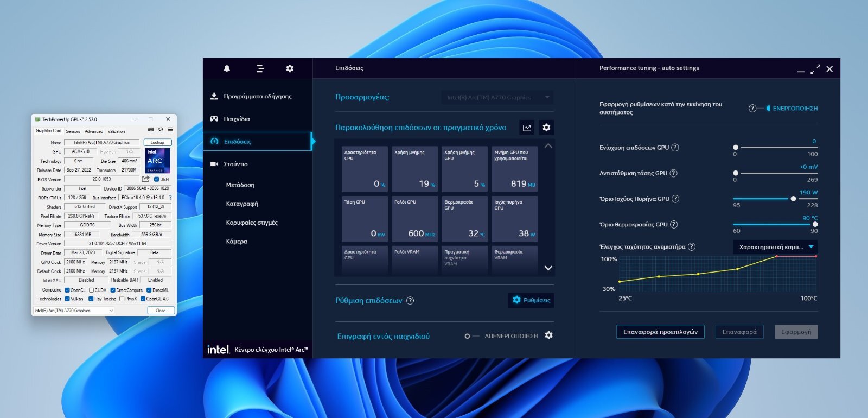Click the GPU-Z BIOS export share icon
Image resolution: width=868 pixels, height=418 pixels.
click(145, 179)
